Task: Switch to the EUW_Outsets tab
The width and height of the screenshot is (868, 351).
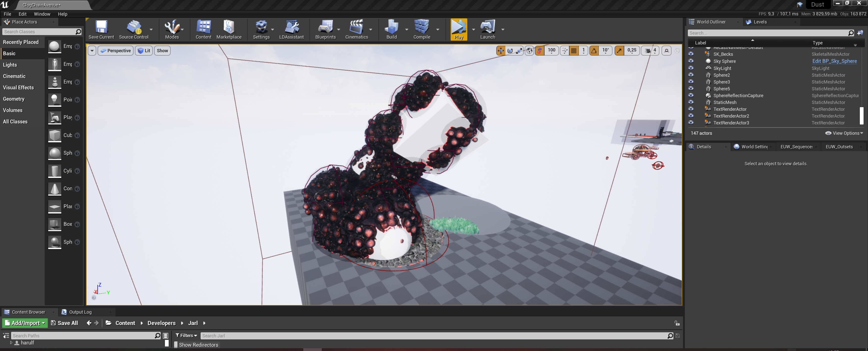Action: [839, 147]
